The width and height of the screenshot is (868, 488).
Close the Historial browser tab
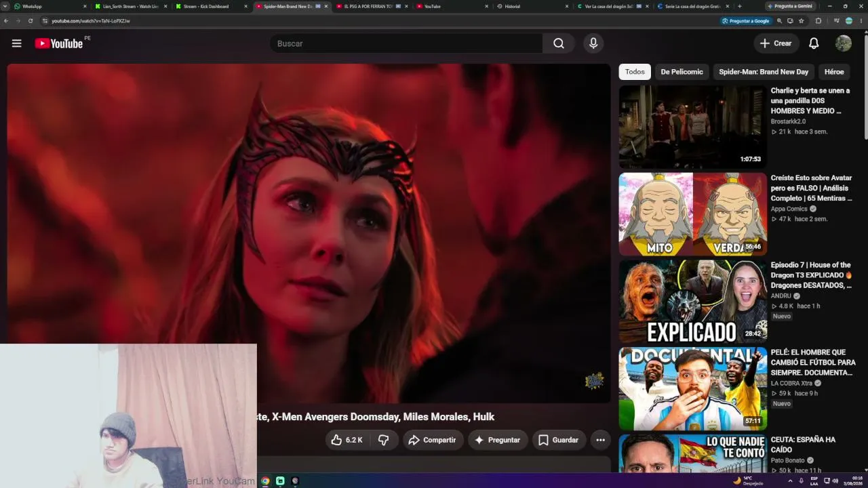[566, 6]
